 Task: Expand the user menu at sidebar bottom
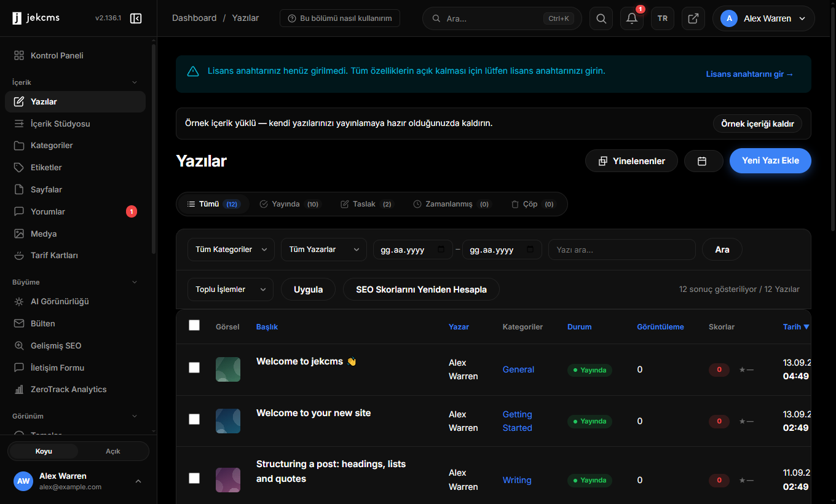(138, 481)
